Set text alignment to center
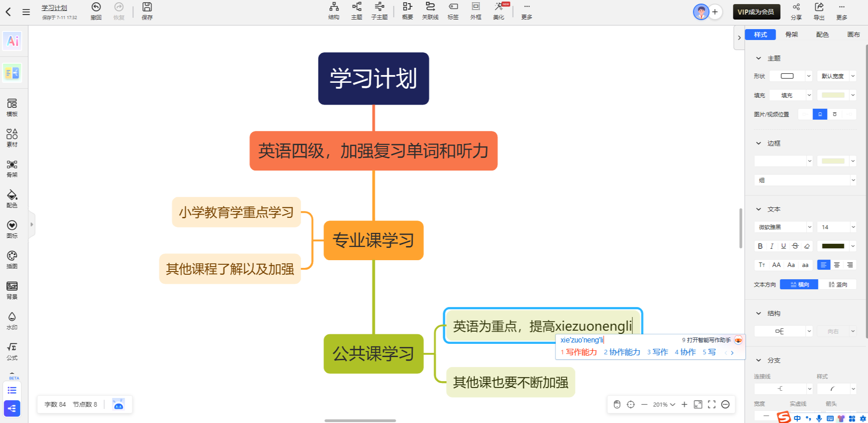Image resolution: width=868 pixels, height=423 pixels. point(837,265)
